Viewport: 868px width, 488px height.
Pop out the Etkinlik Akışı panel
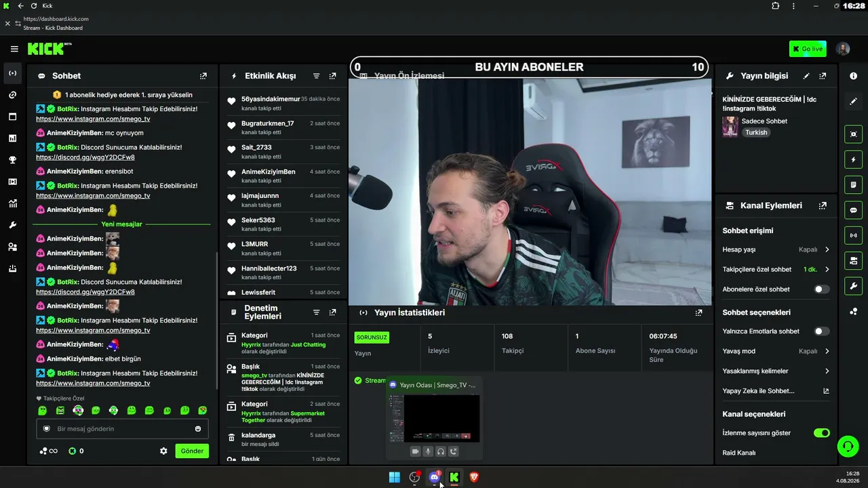[332, 76]
